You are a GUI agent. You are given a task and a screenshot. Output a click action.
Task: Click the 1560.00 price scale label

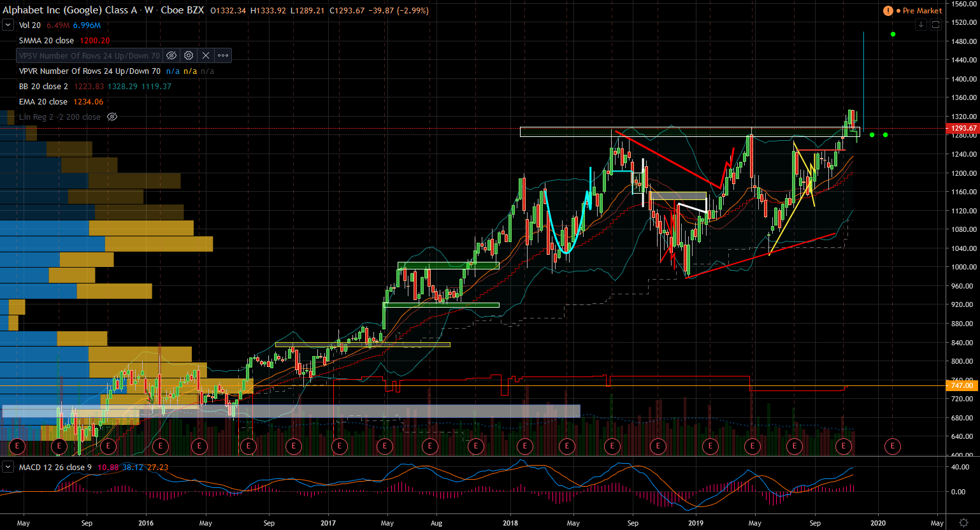[x=964, y=4]
